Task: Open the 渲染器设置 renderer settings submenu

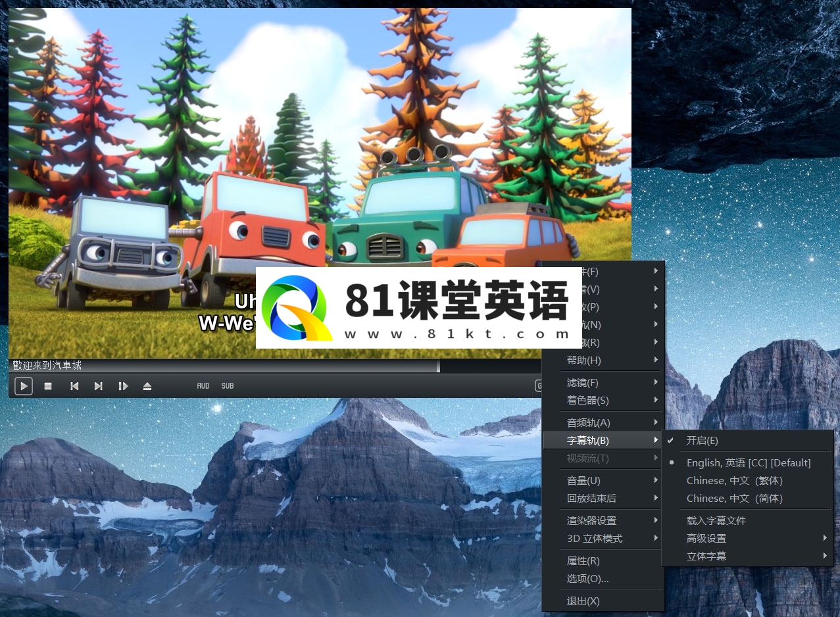Action: click(x=603, y=521)
